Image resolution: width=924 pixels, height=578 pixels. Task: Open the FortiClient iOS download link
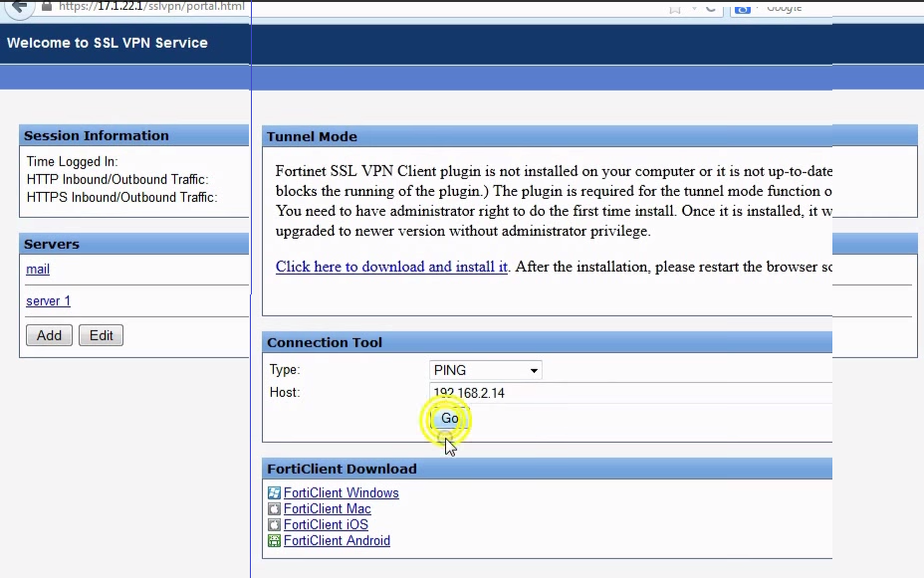326,524
